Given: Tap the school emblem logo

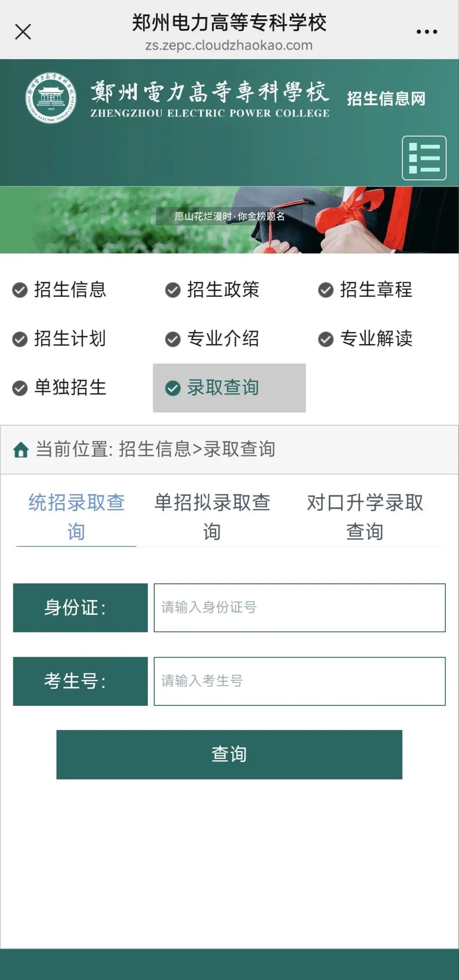Looking at the screenshot, I should 51,98.
